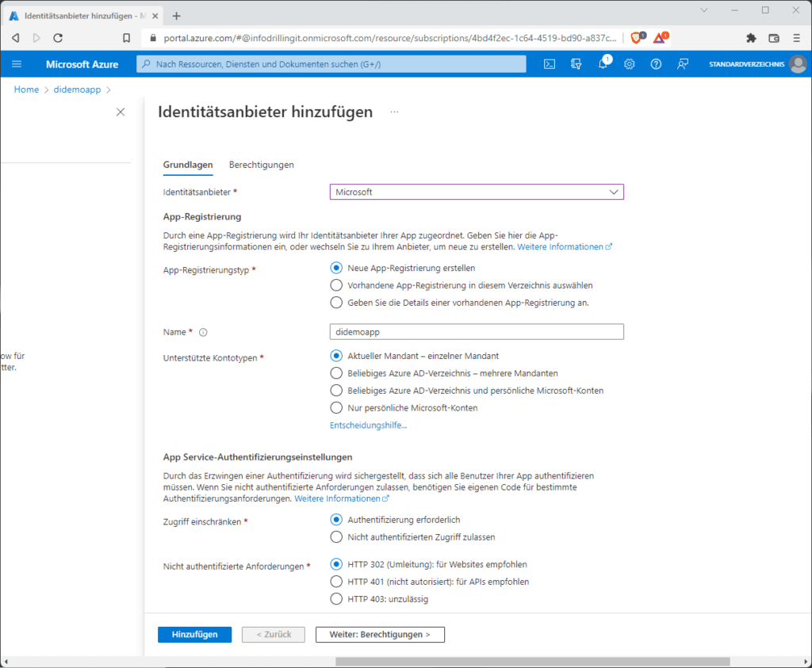This screenshot has width=812, height=668.
Task: Click the browser address bar URL
Action: pos(390,38)
